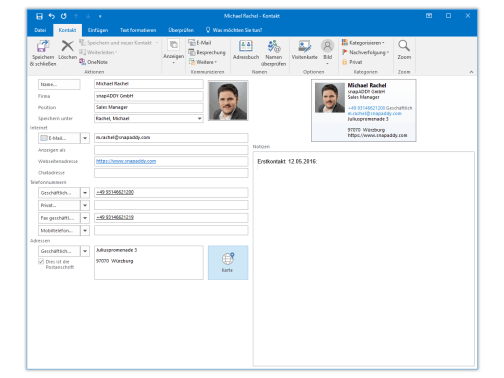
Task: Edit the fax number field
Action: [171, 218]
